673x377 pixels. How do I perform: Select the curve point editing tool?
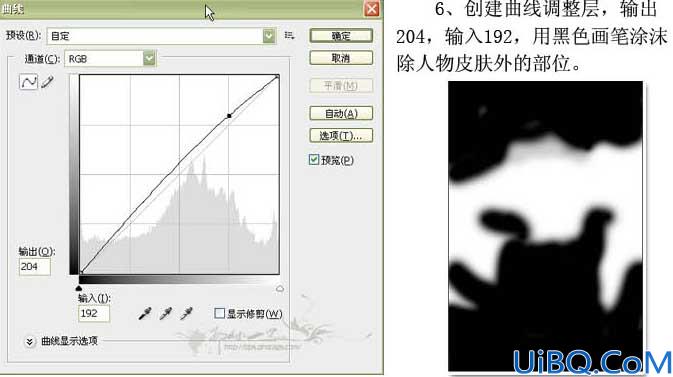point(28,82)
